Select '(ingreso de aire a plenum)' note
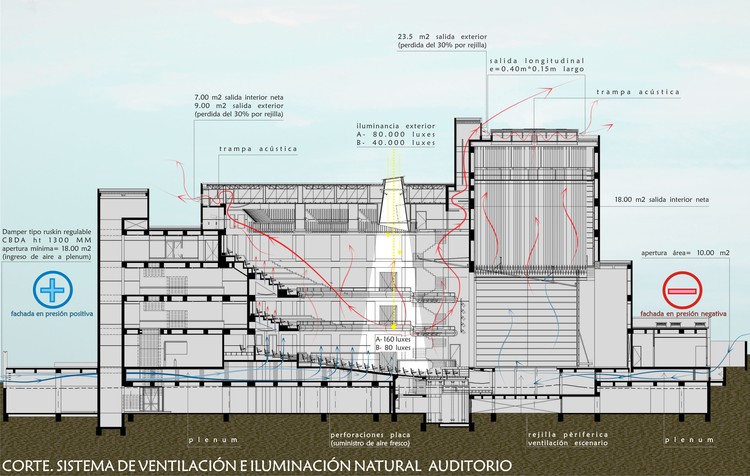 click(46, 257)
